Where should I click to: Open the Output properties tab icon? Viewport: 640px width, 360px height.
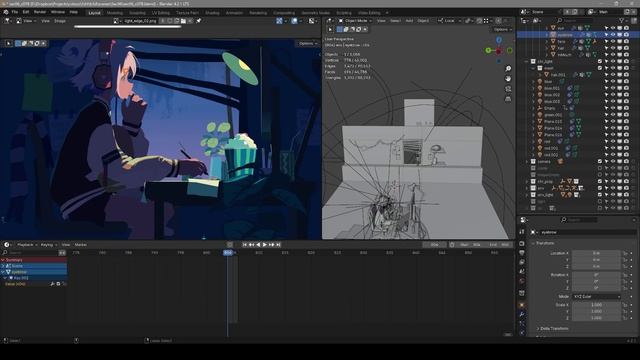[x=522, y=253]
